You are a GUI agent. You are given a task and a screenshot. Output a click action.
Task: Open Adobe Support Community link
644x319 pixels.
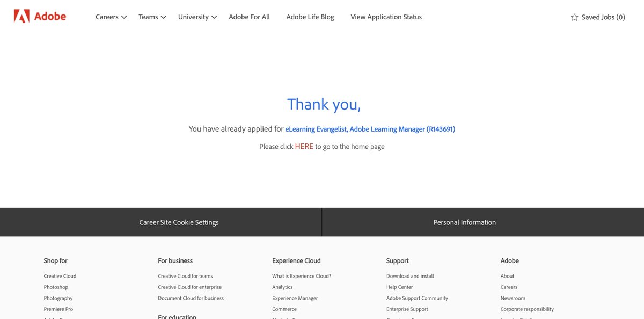[x=417, y=298]
